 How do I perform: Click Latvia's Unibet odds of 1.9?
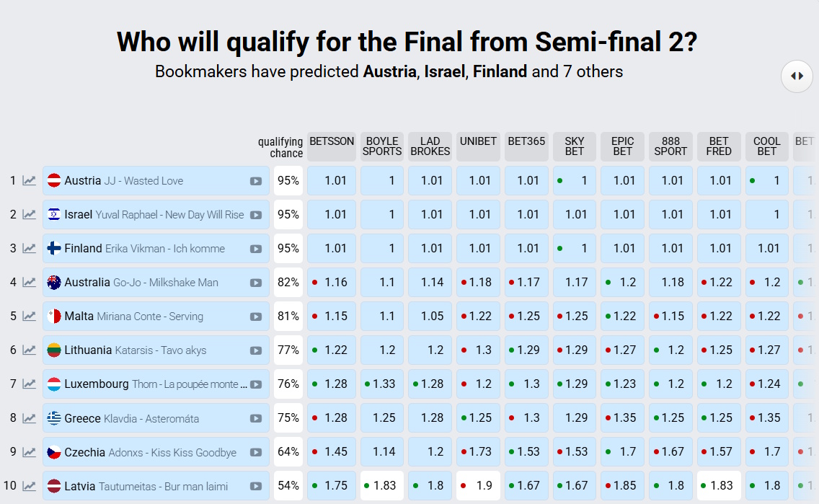coord(478,486)
